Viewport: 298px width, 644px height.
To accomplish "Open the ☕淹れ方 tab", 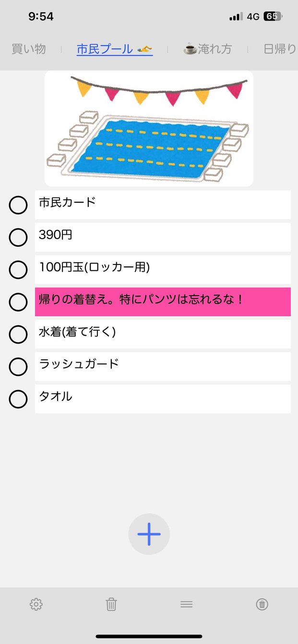I will [x=208, y=49].
